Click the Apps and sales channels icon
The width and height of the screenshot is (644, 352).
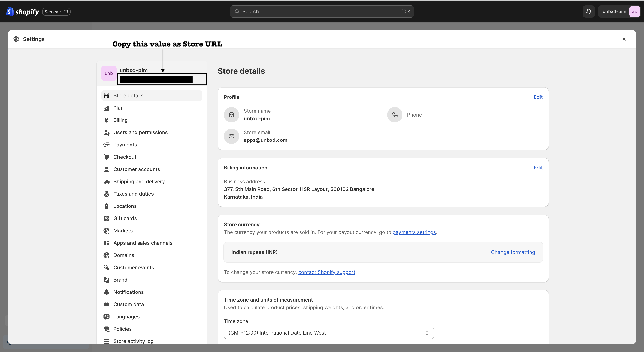click(x=107, y=243)
